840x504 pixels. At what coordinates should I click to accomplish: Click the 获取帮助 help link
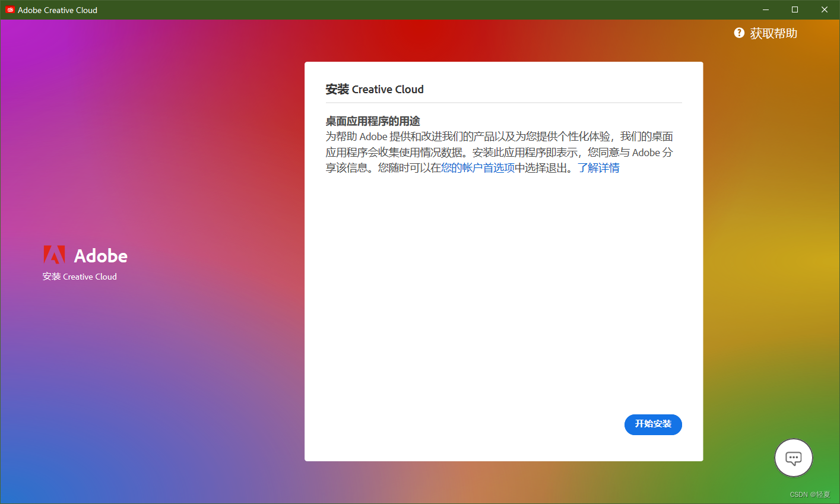point(774,33)
